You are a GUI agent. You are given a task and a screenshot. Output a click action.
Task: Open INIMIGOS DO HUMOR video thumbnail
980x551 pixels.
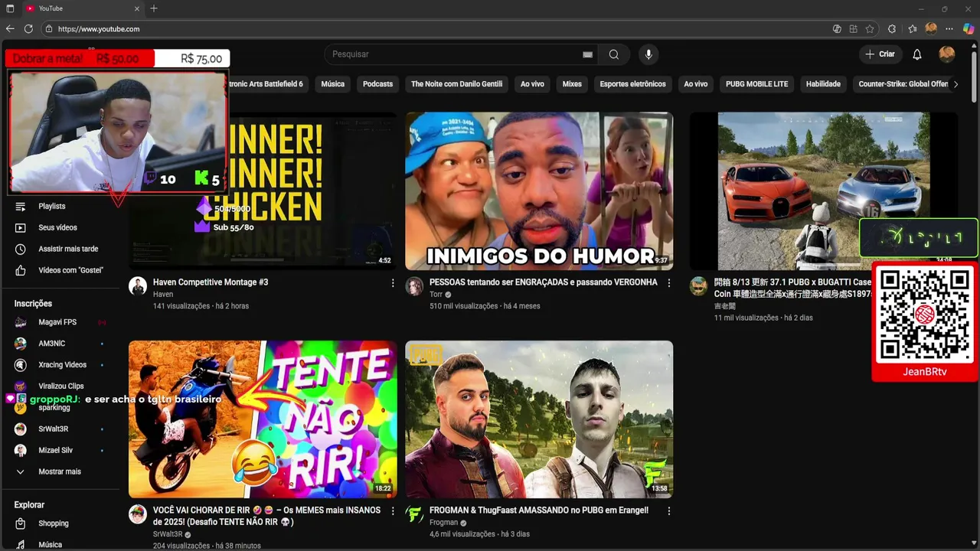539,191
